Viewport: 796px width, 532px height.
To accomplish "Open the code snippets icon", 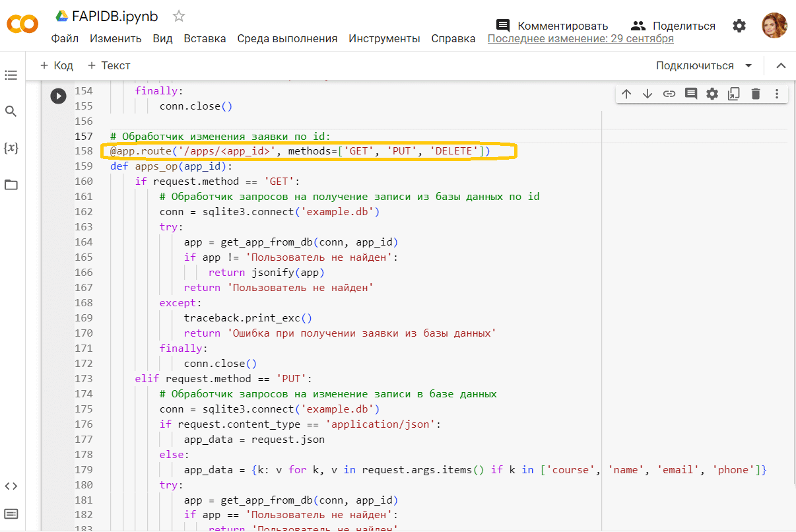I will click(11, 486).
